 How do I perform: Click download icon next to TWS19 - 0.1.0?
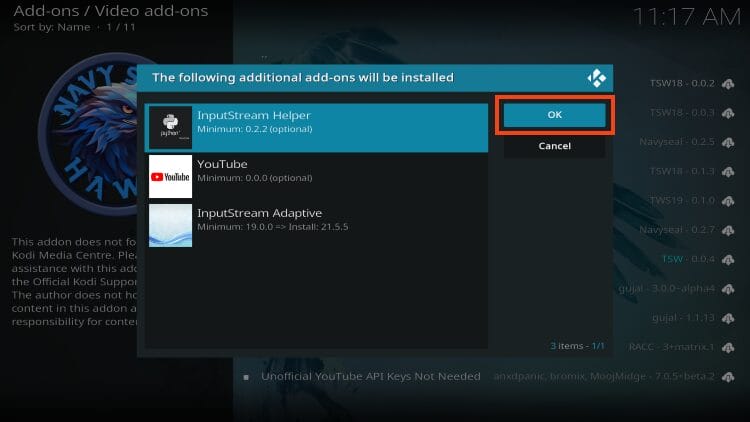[728, 201]
